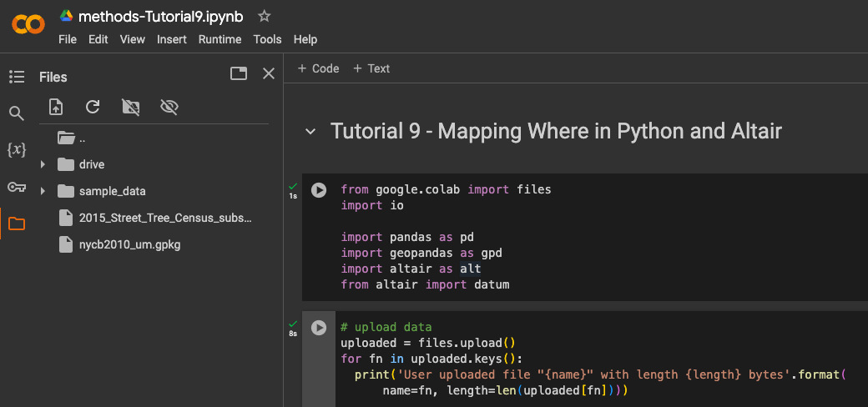868x407 pixels.
Task: Open the Search sidebar icon
Action: click(x=17, y=113)
